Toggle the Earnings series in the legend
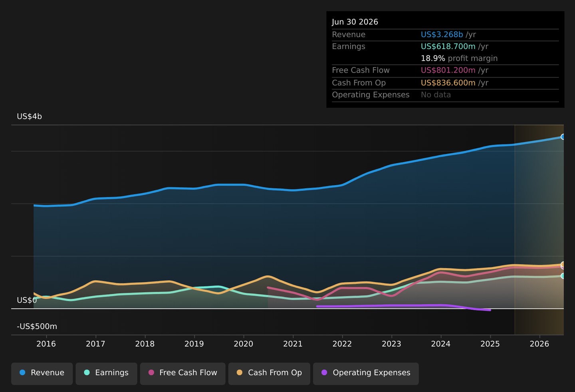The height and width of the screenshot is (392, 575). pos(106,374)
